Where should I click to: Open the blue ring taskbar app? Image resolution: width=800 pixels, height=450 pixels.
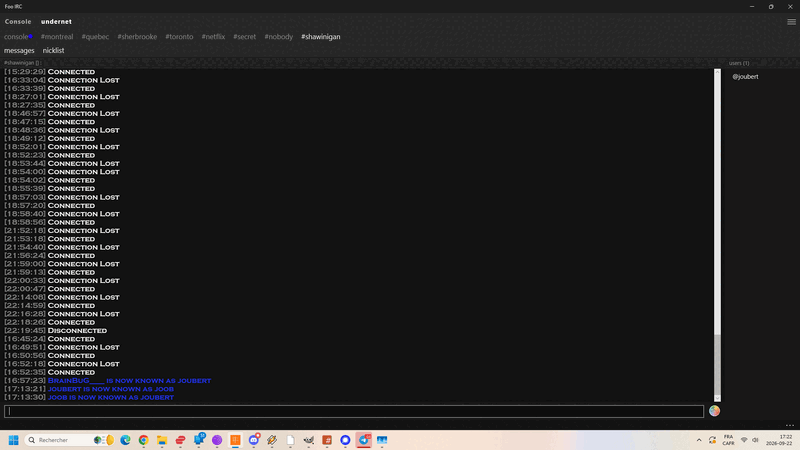[x=345, y=440]
